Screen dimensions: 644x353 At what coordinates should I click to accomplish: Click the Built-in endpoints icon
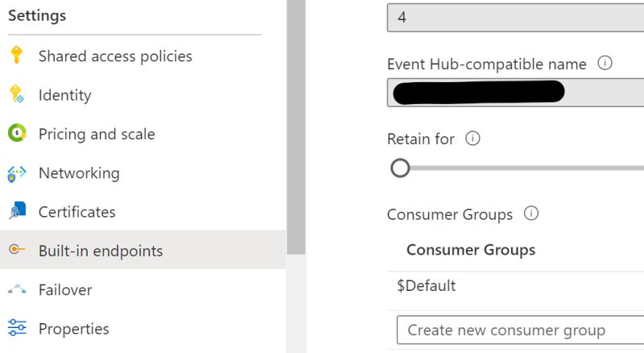click(16, 251)
